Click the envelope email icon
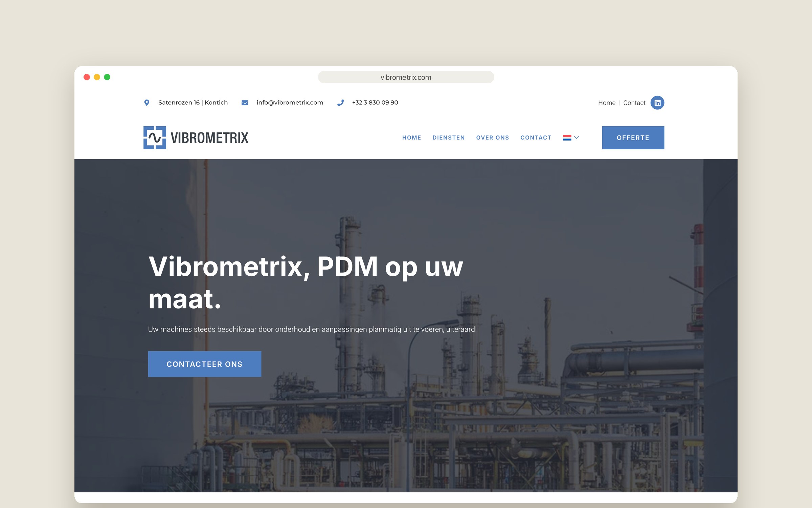The width and height of the screenshot is (812, 508). click(245, 103)
